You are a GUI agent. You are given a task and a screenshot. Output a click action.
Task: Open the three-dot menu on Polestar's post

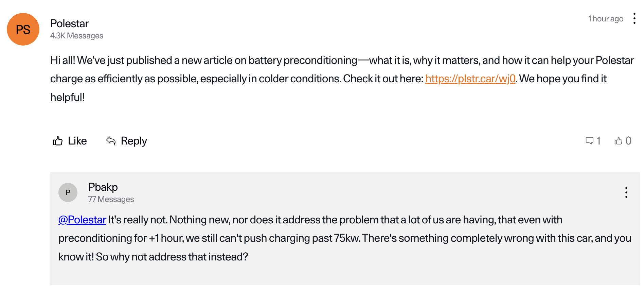click(x=634, y=19)
